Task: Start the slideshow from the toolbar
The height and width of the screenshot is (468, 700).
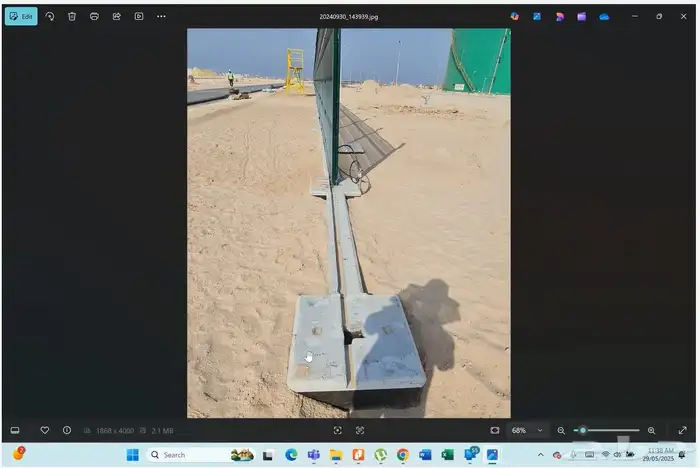Action: pyautogui.click(x=139, y=16)
